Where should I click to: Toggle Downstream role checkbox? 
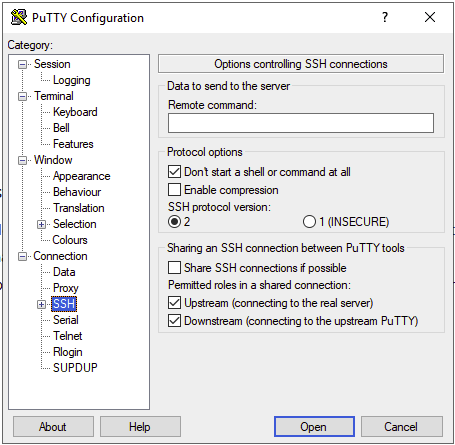pos(174,321)
